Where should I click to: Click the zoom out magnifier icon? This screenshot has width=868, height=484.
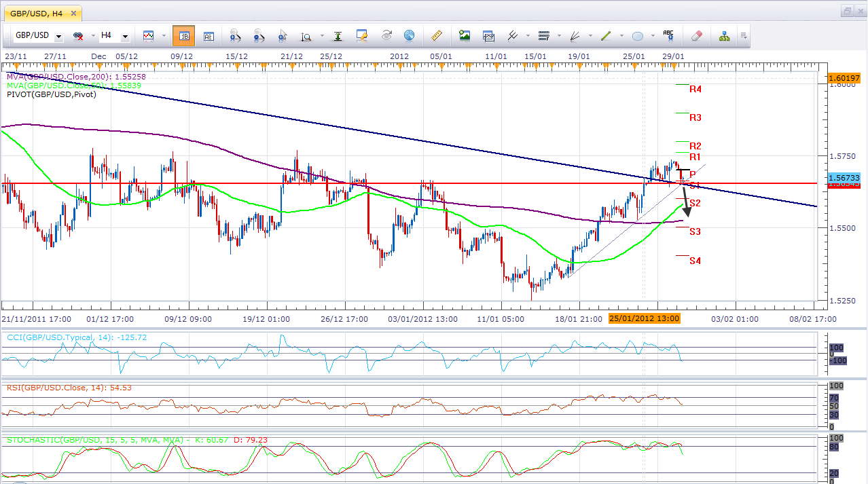click(x=259, y=35)
